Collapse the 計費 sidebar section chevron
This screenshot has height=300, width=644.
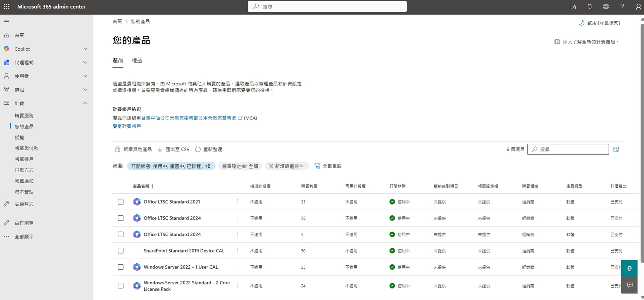tap(85, 103)
